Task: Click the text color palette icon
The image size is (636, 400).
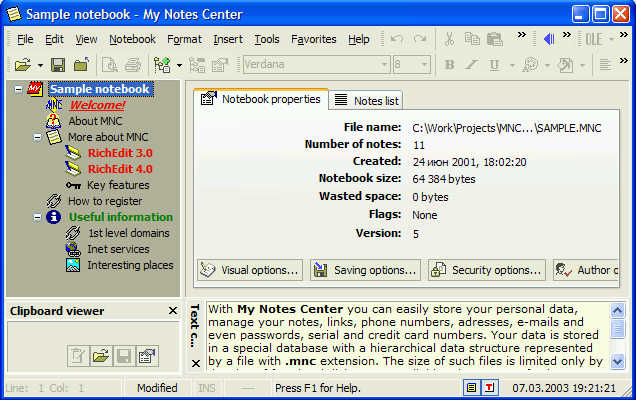Action: 530,65
